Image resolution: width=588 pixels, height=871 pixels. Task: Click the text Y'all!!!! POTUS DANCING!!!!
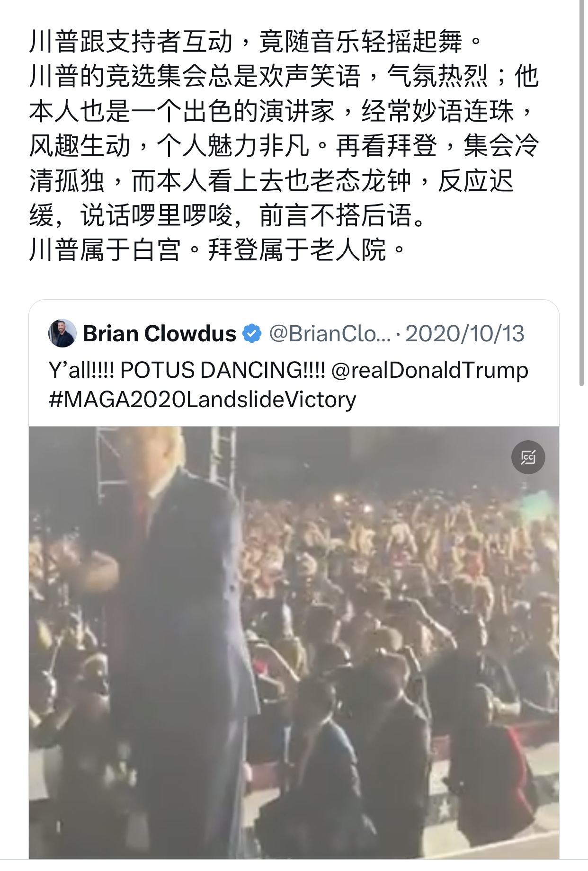[187, 370]
